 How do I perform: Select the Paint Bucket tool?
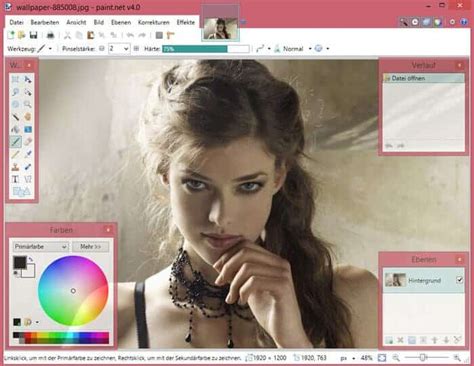point(15,129)
